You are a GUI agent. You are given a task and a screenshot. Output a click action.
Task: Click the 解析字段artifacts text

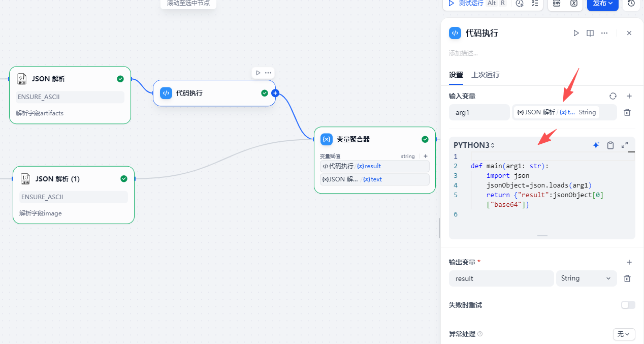(40, 113)
